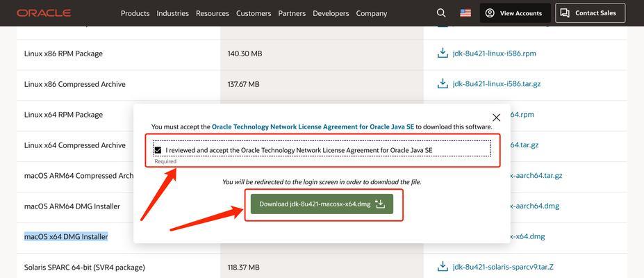
Task: Click the Linux x64 RPM Package text
Action: coord(63,115)
